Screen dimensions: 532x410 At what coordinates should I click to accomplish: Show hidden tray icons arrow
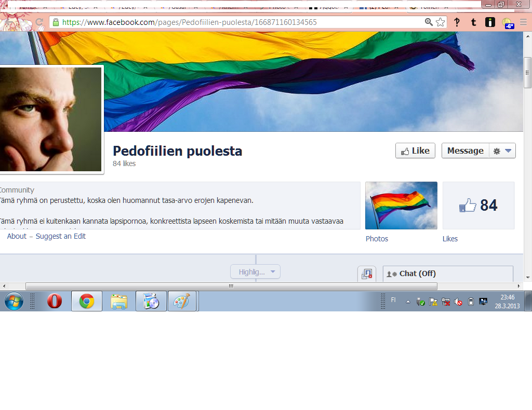tap(408, 302)
